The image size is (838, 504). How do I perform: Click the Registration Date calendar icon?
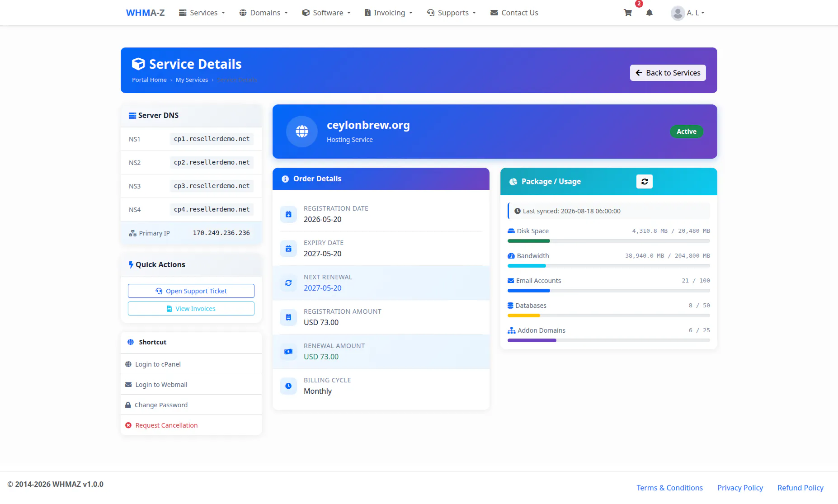coord(288,214)
